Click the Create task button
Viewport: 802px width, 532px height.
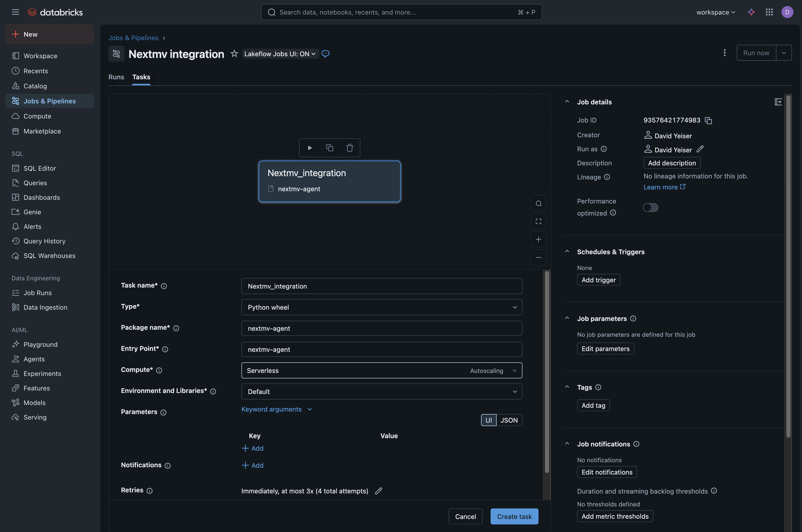514,516
